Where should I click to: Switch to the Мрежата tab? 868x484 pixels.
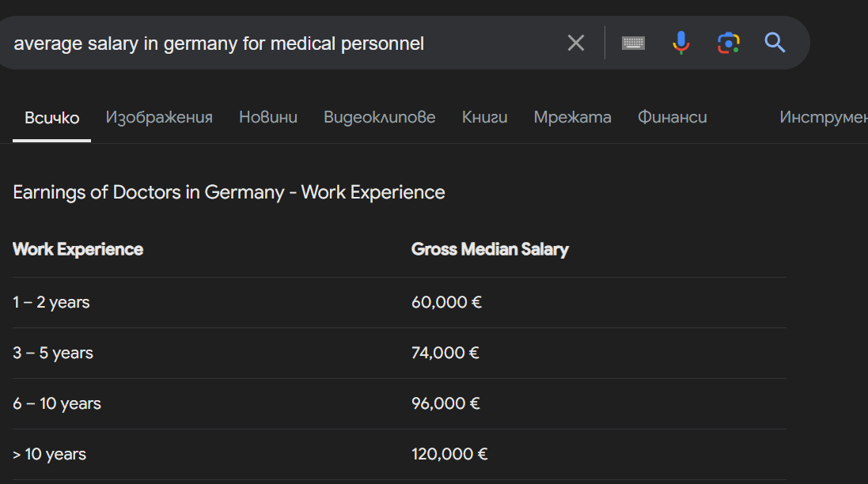pos(573,118)
